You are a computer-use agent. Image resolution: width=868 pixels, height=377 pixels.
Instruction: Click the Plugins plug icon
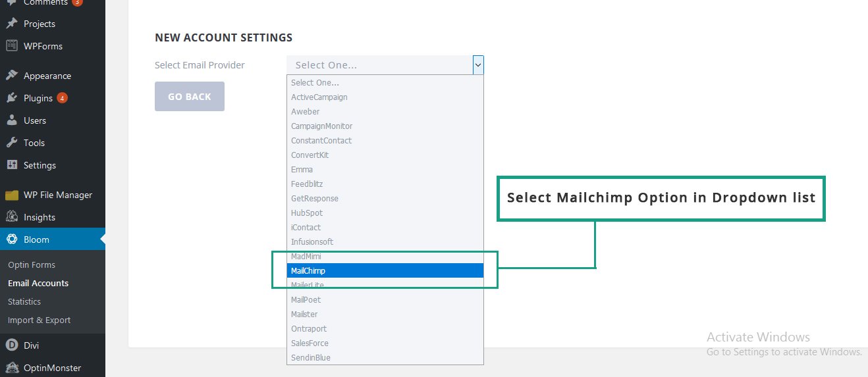point(11,98)
